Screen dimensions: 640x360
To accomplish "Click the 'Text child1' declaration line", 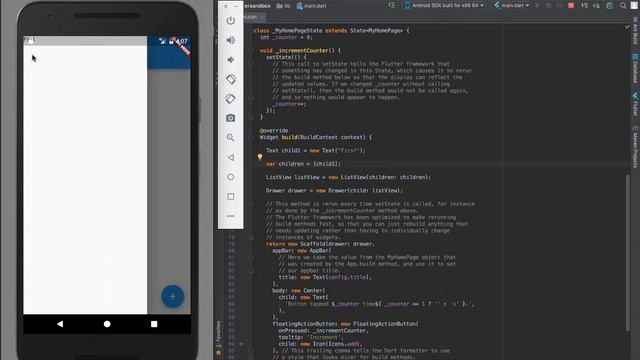I will click(x=316, y=151).
